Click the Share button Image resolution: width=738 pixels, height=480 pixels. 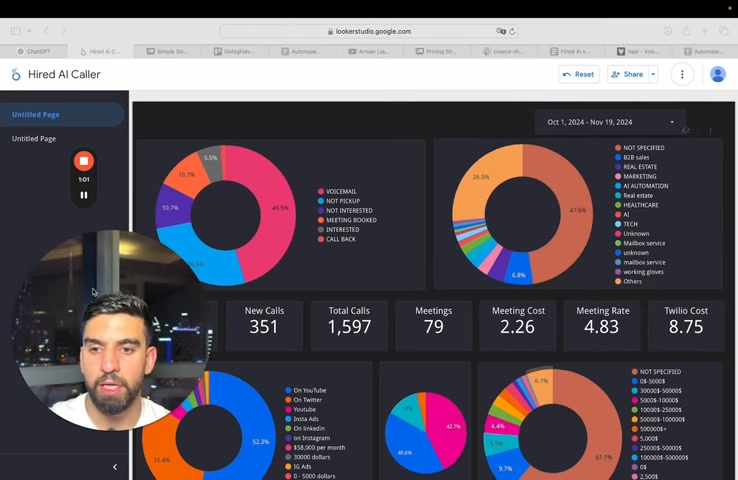628,74
